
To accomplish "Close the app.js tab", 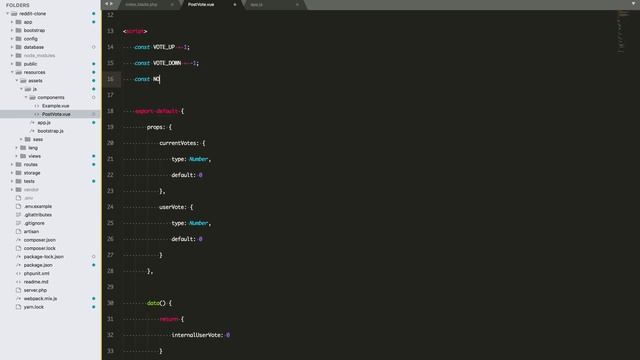I will coord(297,4).
